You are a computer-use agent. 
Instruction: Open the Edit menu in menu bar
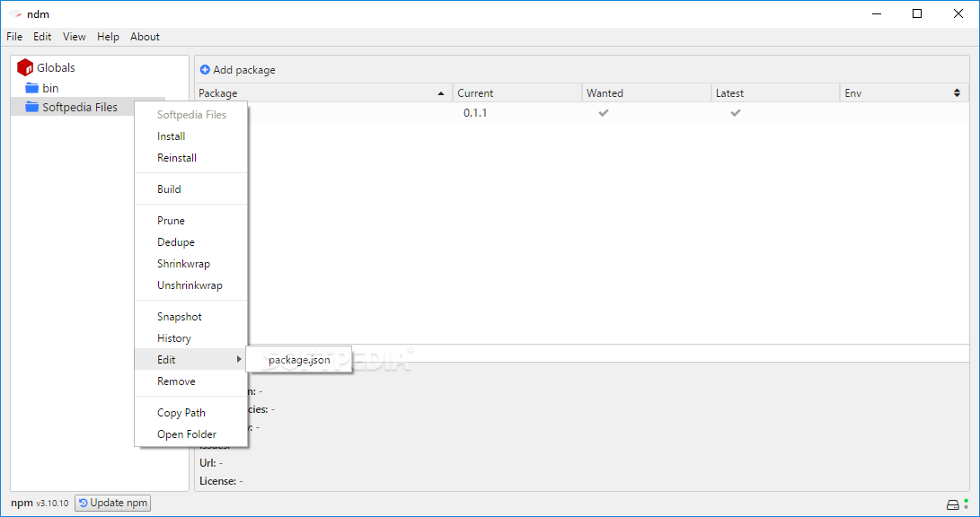coord(42,37)
